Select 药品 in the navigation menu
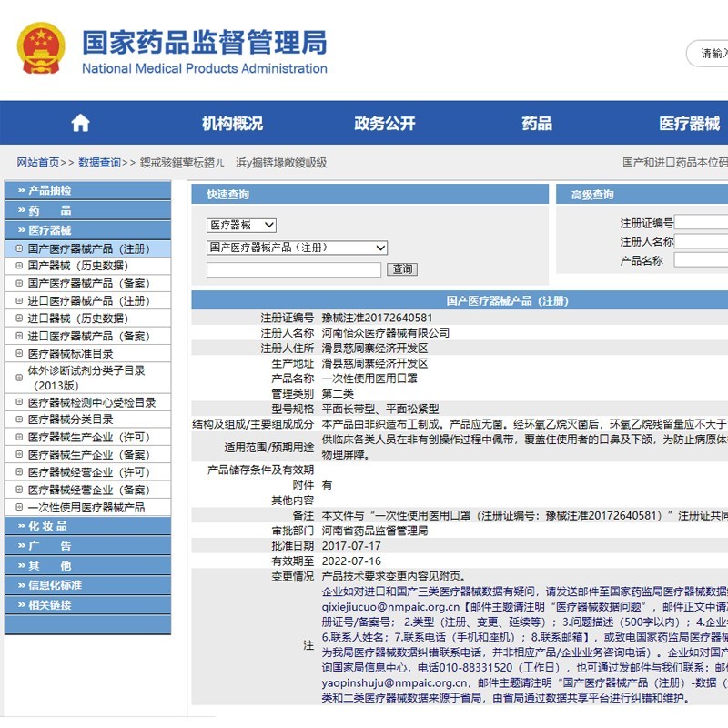Viewport: 728px width, 728px height. coord(537,124)
